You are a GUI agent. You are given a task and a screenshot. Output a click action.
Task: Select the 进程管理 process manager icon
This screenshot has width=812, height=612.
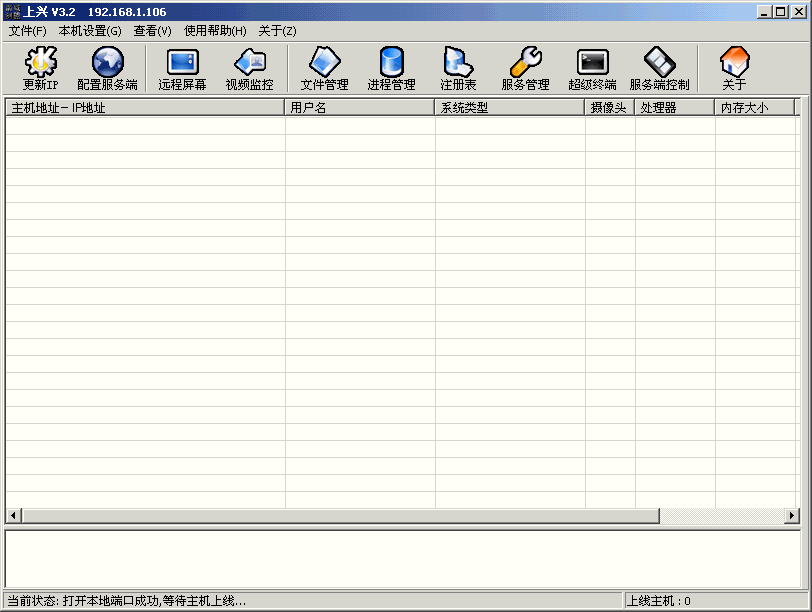tap(391, 68)
